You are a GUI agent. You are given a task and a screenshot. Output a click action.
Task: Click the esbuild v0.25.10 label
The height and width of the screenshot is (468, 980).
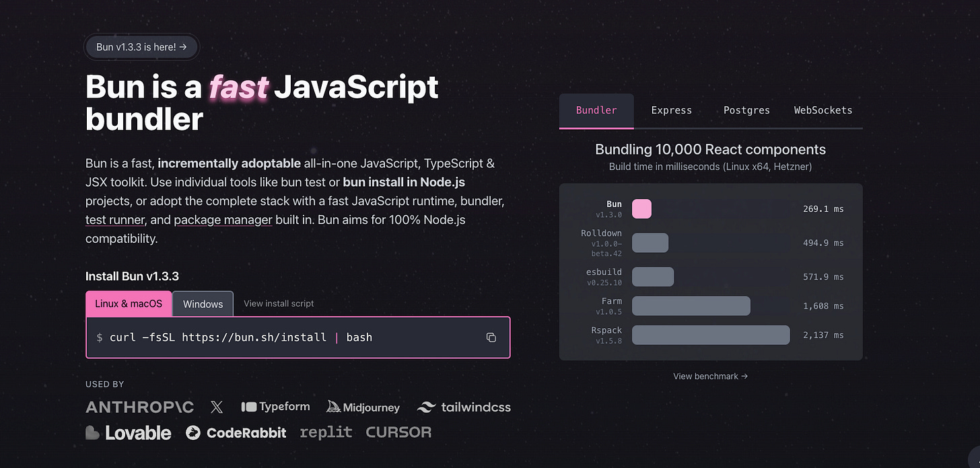[x=604, y=276]
